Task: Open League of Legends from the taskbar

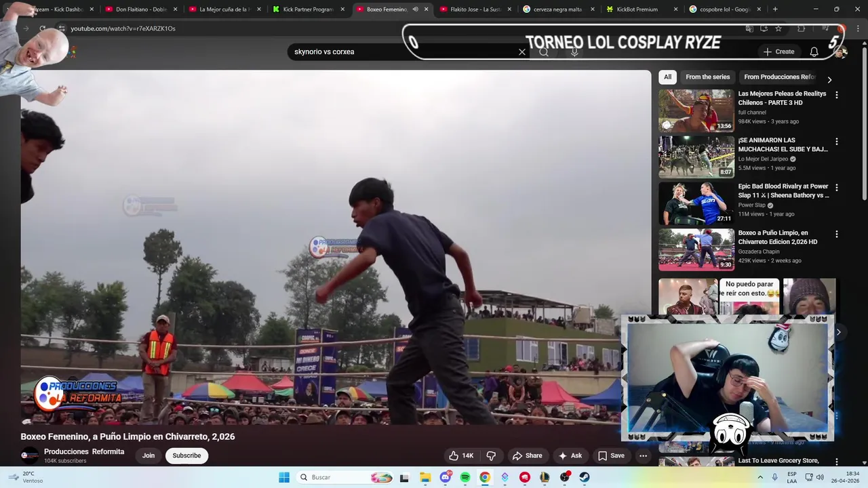Action: coord(545,477)
